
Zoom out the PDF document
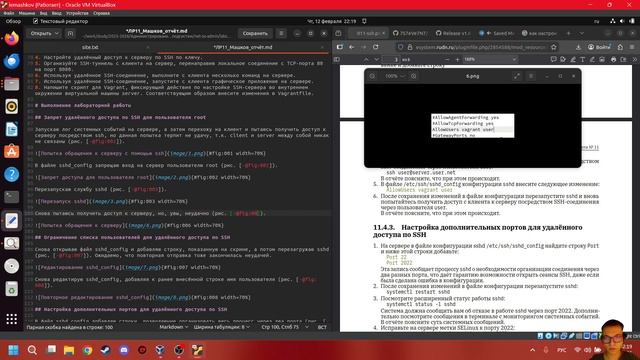click(x=447, y=59)
